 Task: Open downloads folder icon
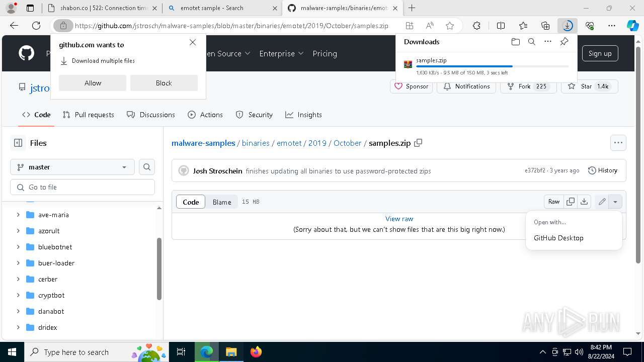(515, 42)
